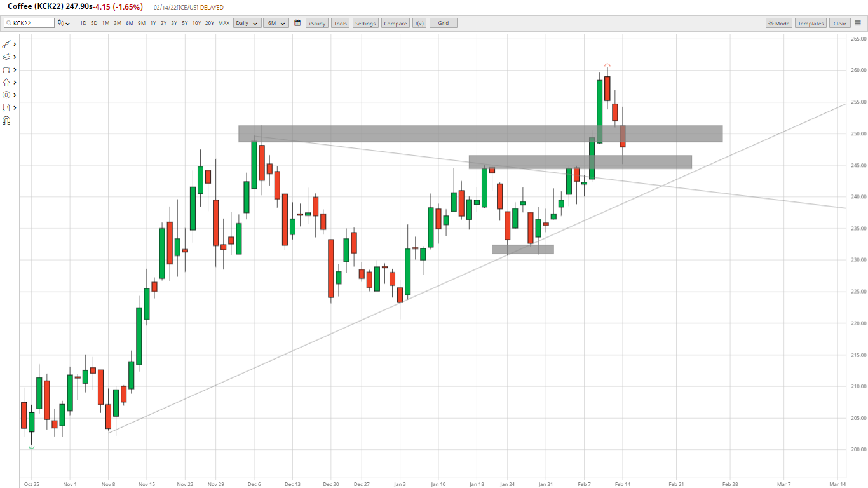868x488 pixels.
Task: Open the Templates button
Action: tap(811, 23)
